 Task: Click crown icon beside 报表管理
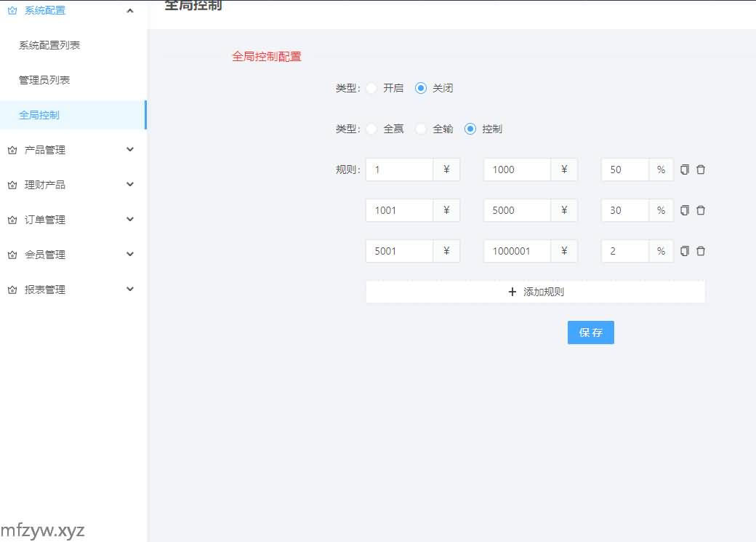click(12, 290)
